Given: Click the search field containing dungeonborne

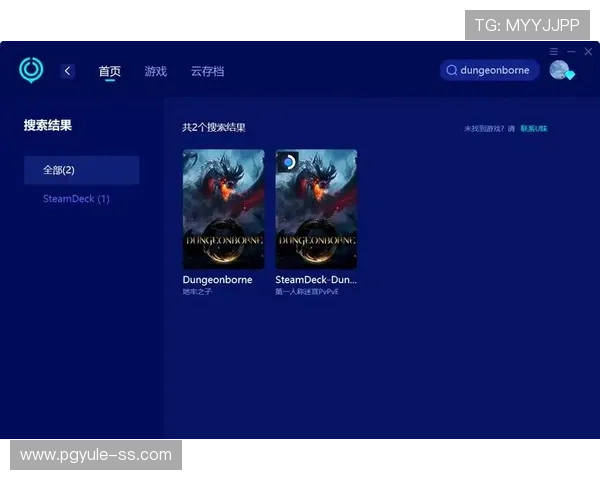Looking at the screenshot, I should 495,70.
